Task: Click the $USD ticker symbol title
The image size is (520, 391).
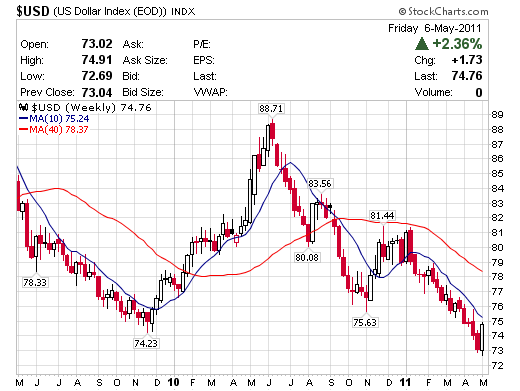Action: [x=33, y=11]
